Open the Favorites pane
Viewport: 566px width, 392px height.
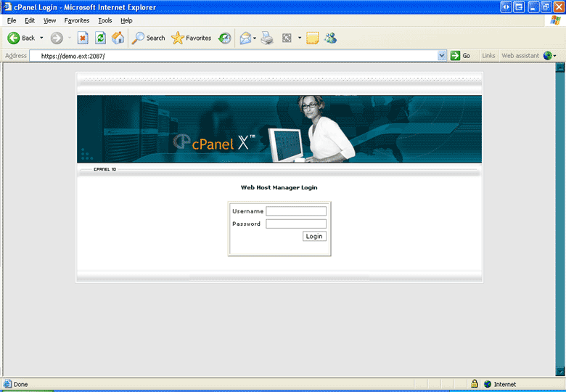click(192, 38)
